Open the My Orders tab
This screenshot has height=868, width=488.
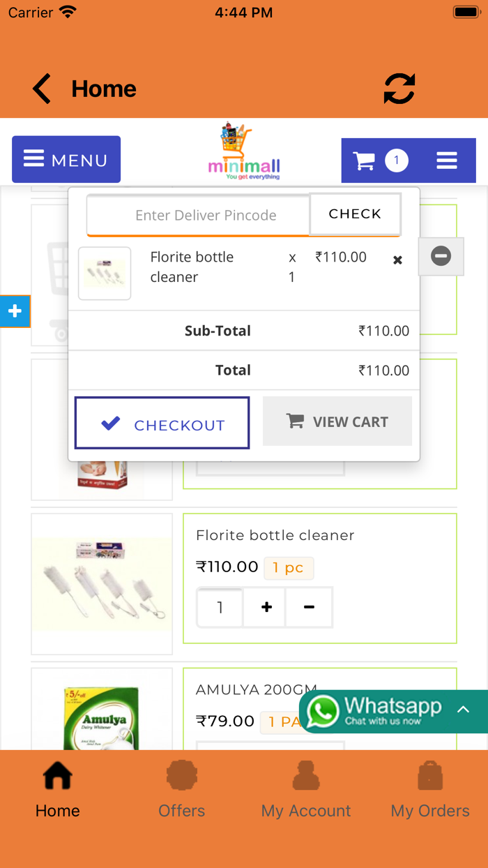coord(429,788)
